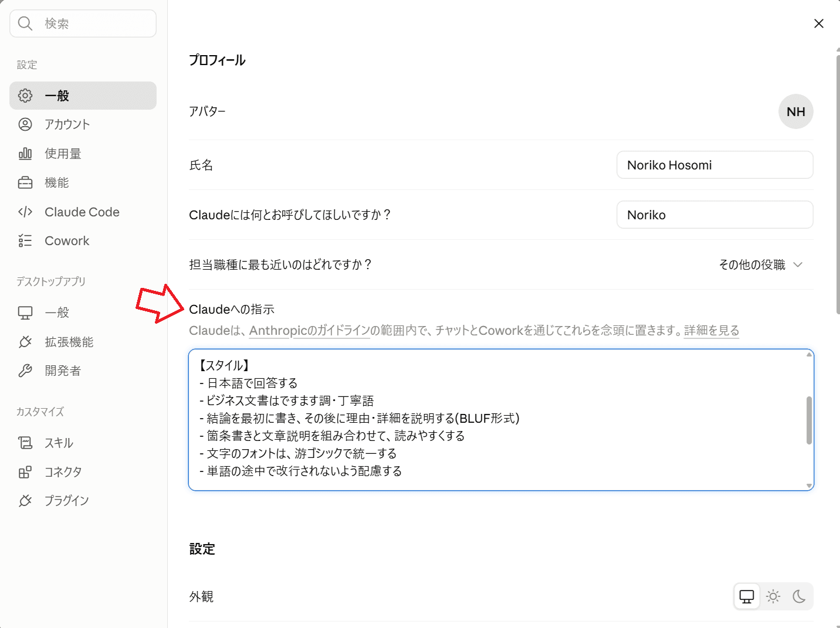Select dark mode moon option
This screenshot has height=628, width=840.
point(799,597)
